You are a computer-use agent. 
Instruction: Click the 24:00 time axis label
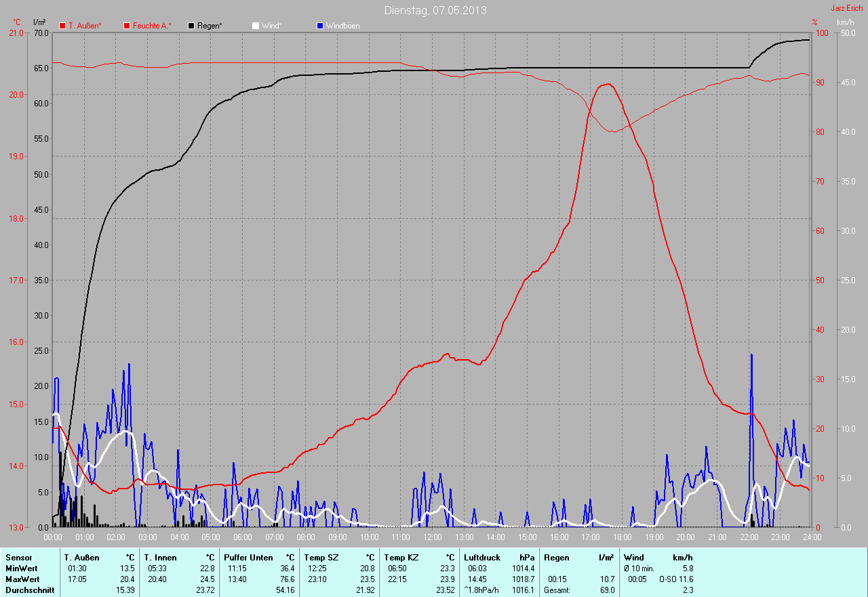812,537
